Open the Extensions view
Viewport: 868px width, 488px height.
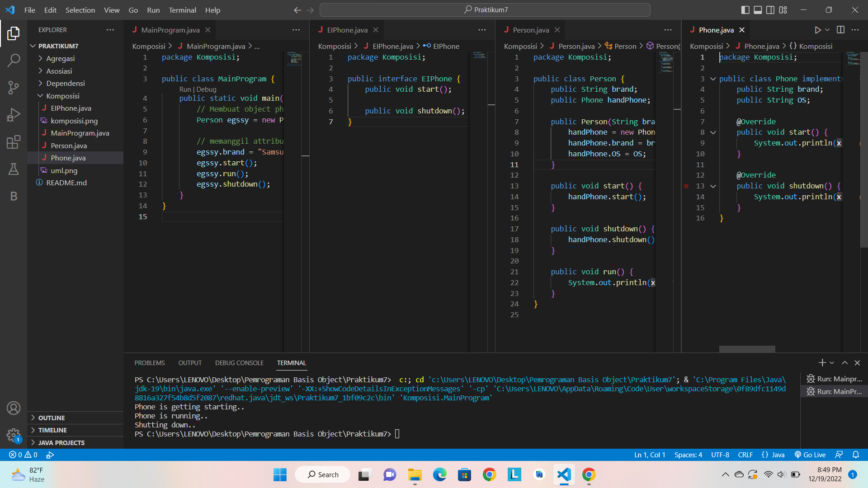pyautogui.click(x=14, y=141)
